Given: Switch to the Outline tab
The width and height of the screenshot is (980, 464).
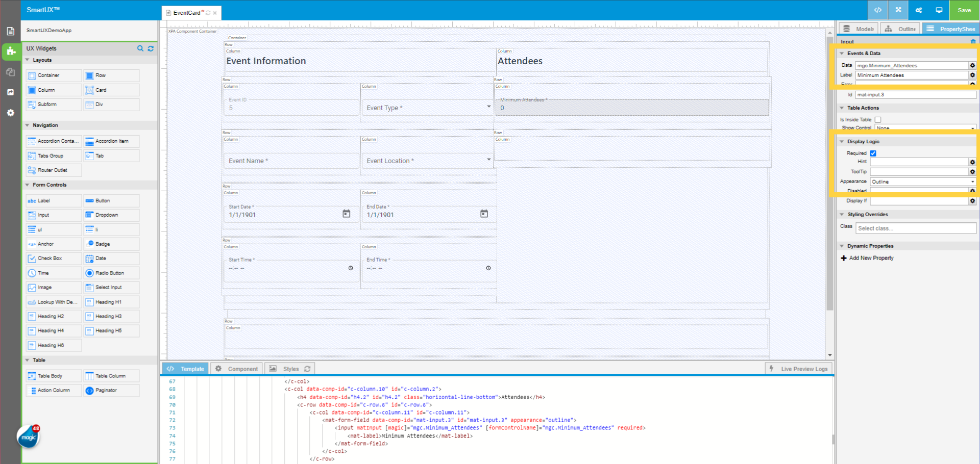Looking at the screenshot, I should point(901,29).
